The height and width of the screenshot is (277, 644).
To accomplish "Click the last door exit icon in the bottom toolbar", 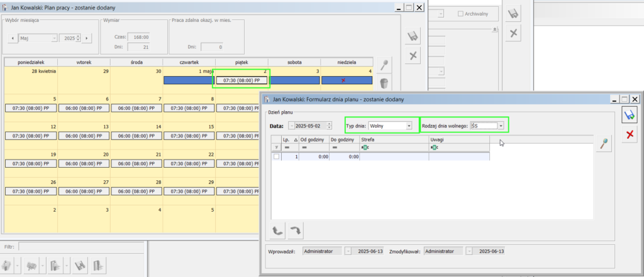I will (97, 266).
